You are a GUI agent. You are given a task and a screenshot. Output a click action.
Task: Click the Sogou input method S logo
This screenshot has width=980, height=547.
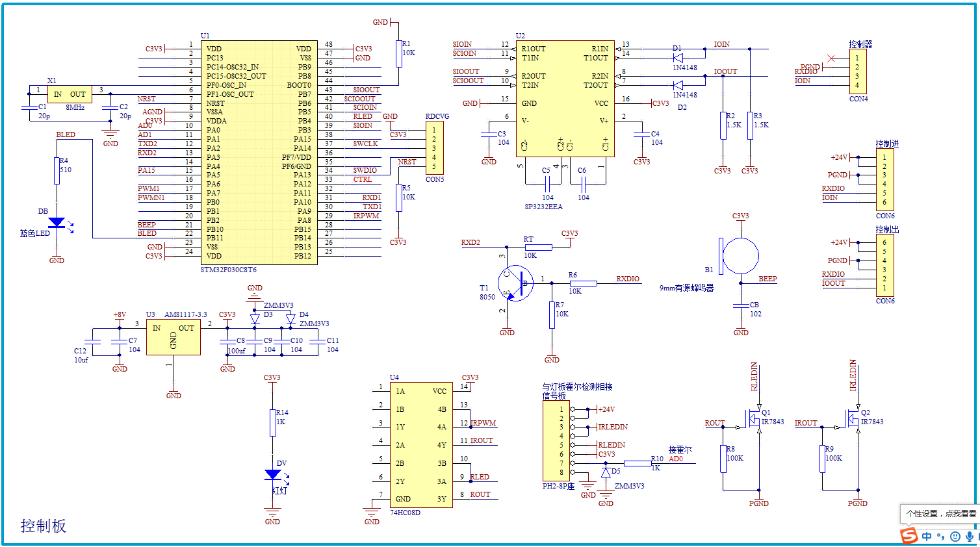909,536
